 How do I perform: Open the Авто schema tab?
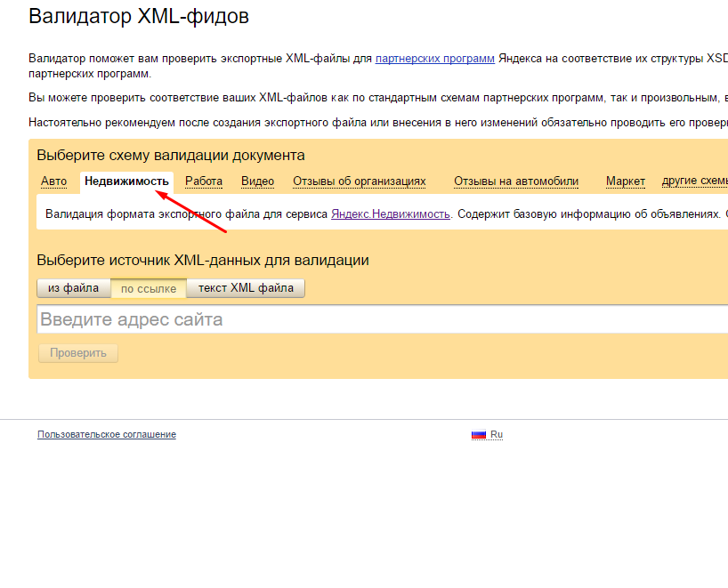click(x=54, y=181)
